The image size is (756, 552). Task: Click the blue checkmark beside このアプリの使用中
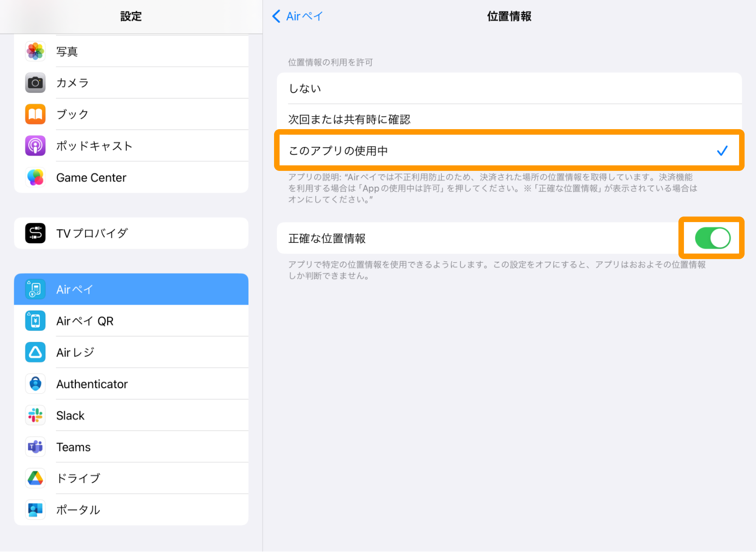pos(722,150)
